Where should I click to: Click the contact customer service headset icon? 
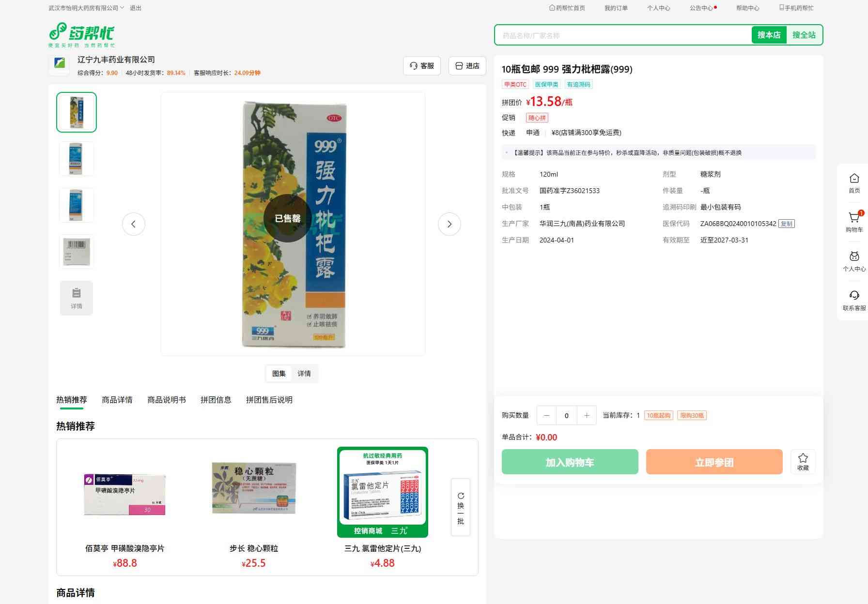854,296
